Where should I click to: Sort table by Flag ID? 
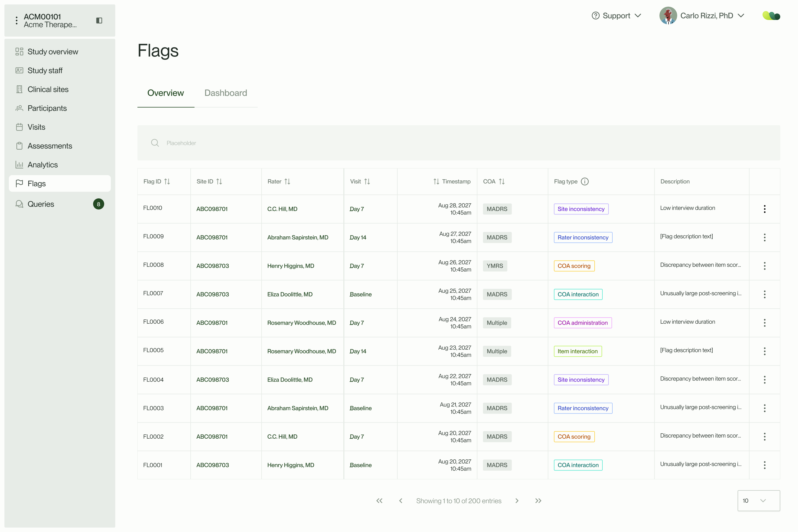[x=167, y=181]
